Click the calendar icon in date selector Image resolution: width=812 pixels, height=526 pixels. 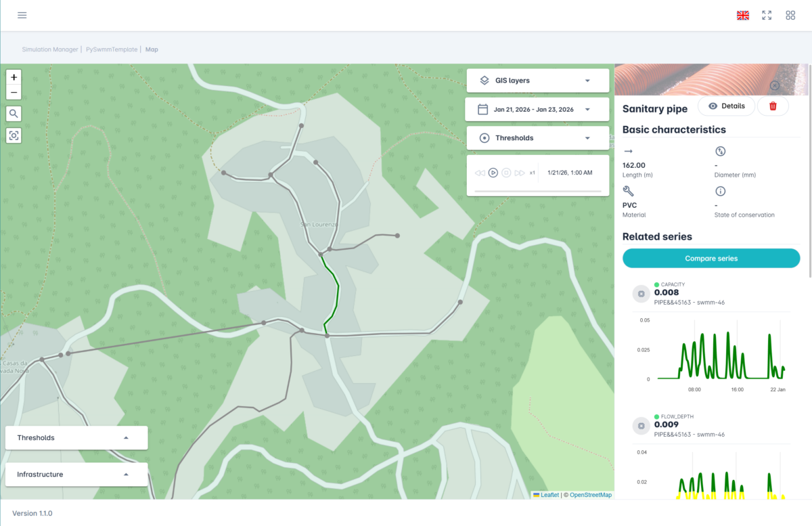pos(483,109)
